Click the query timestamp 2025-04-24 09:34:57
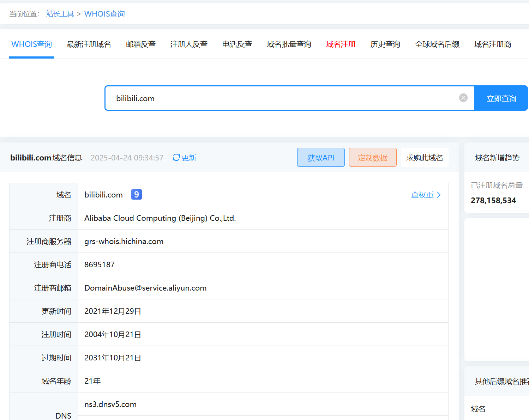Viewport: 529px width, 420px height. pyautogui.click(x=127, y=158)
